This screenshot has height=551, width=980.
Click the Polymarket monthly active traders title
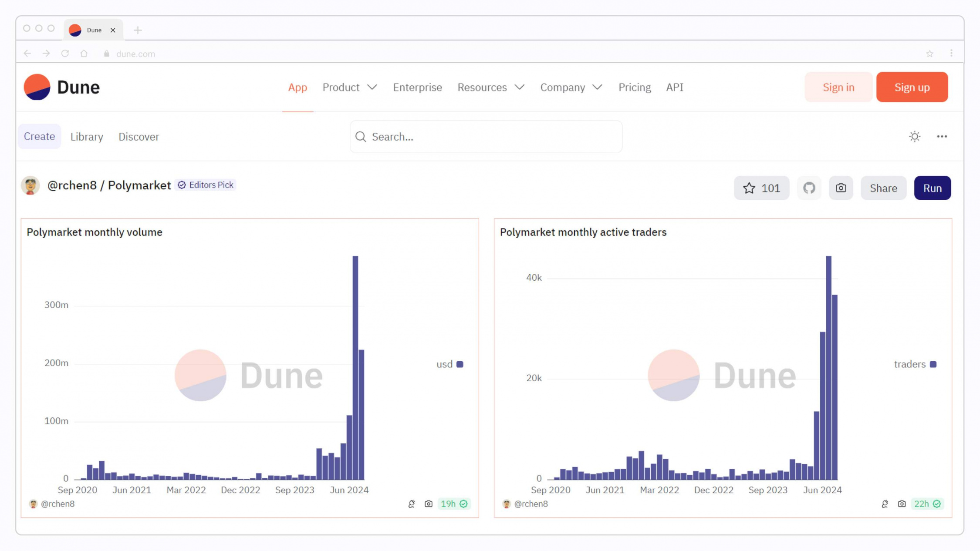(x=583, y=232)
